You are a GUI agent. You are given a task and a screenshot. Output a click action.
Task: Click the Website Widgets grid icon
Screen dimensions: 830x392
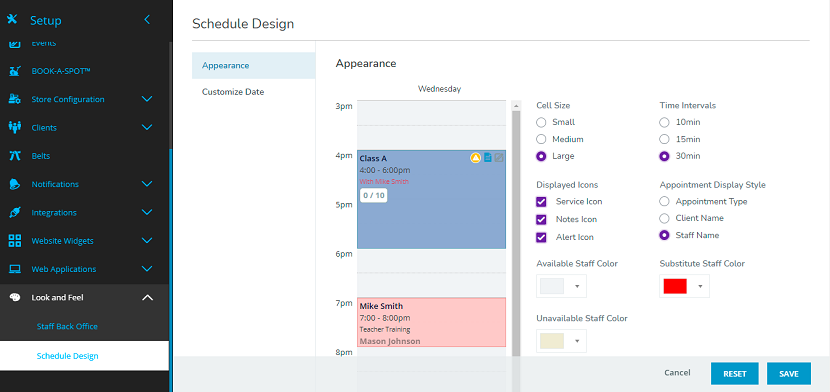pos(15,241)
